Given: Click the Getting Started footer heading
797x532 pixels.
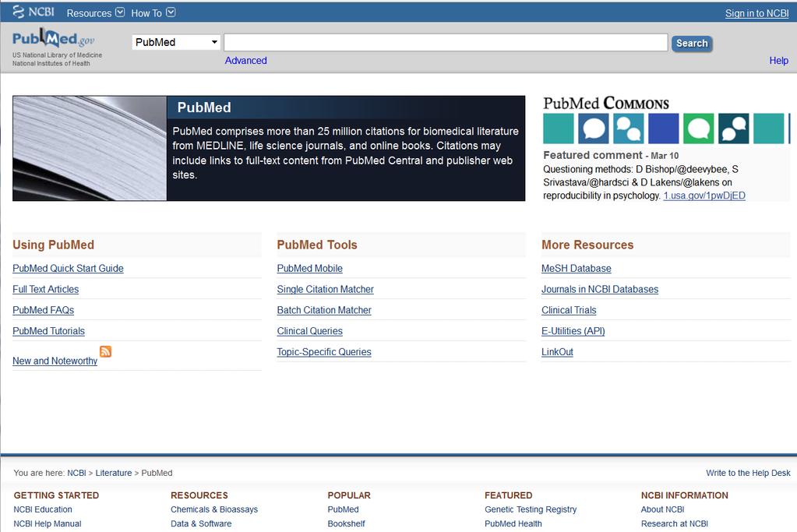Looking at the screenshot, I should (x=56, y=495).
